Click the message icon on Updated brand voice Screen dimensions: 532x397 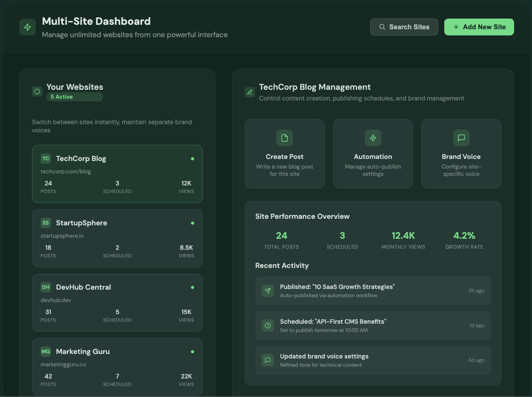[x=268, y=360]
